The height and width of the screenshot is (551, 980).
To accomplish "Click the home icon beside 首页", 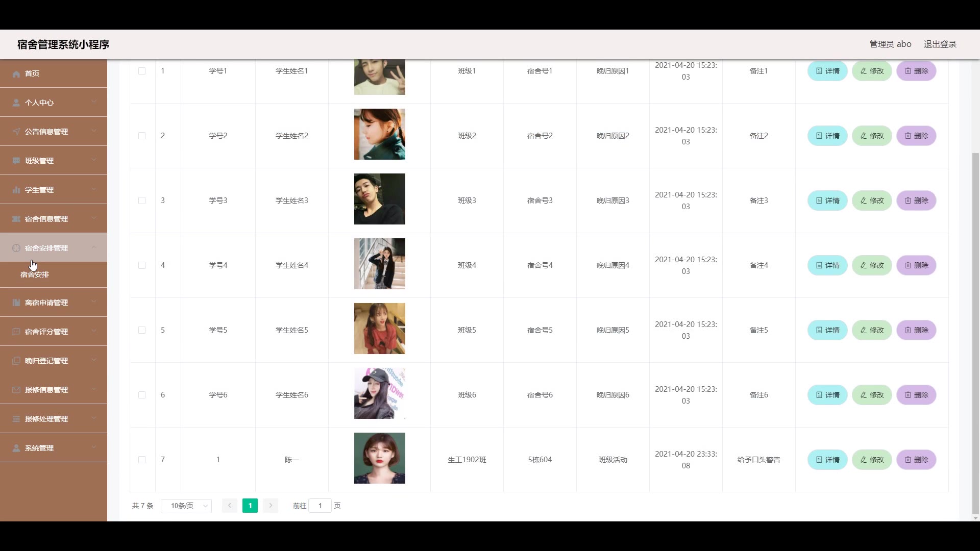I will coord(16,74).
